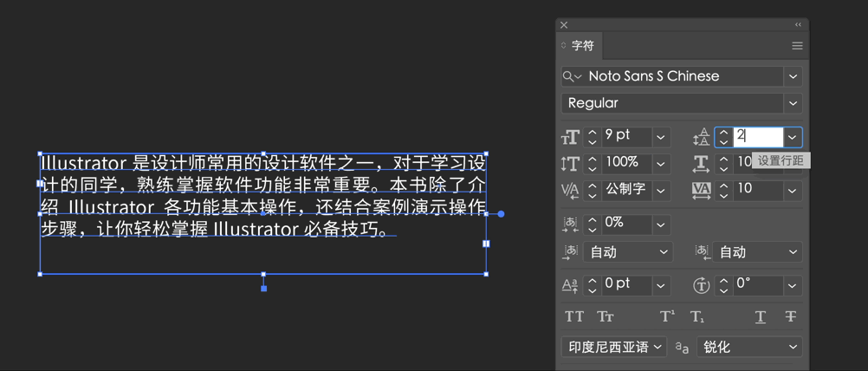
Task: Expand the font family dropdown arrow
Action: (794, 76)
